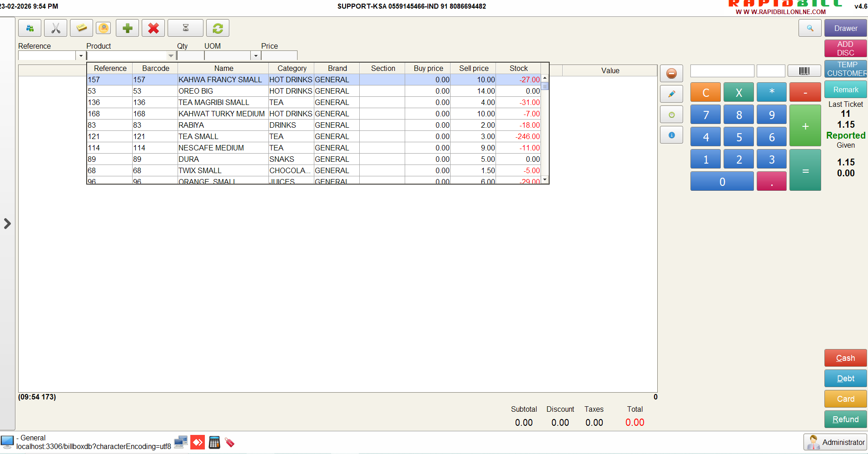Click the barcode scan button
This screenshot has height=454, width=868.
pyautogui.click(x=804, y=71)
